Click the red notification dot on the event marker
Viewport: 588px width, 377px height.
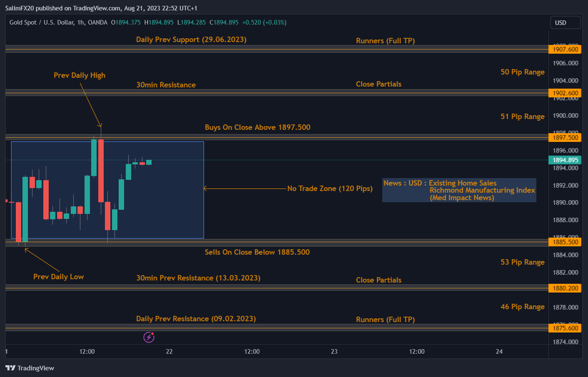(153, 334)
